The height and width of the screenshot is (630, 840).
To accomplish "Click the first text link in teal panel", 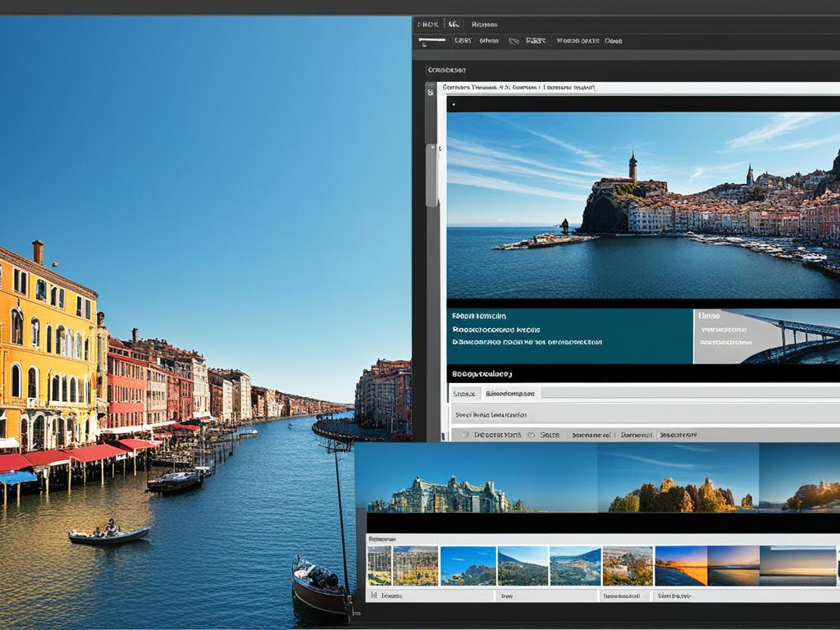I will [x=479, y=316].
